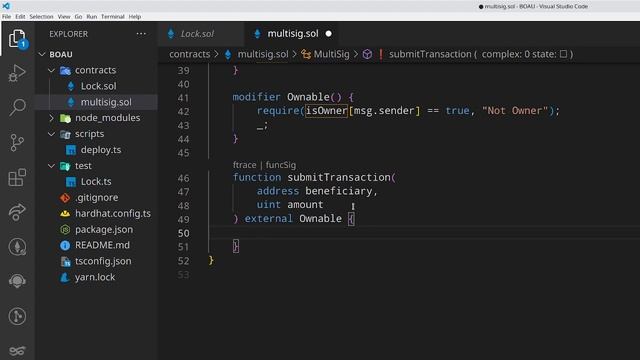Open hardhat.config.ts file
The height and width of the screenshot is (360, 640).
tap(113, 213)
